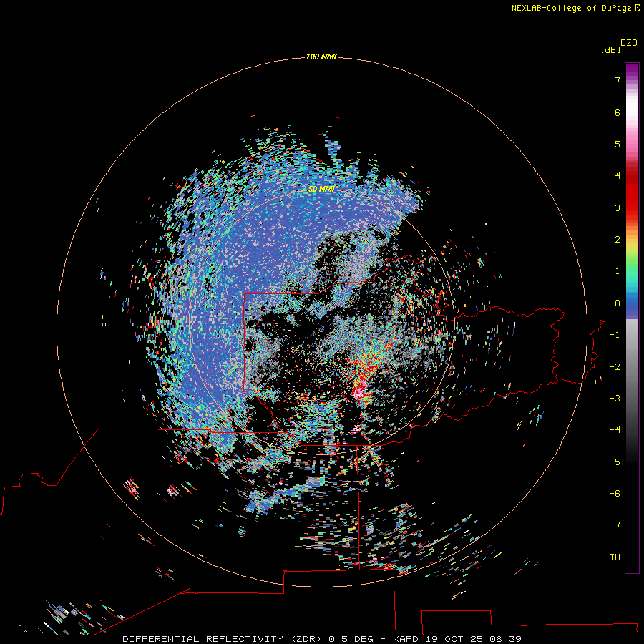644x644 pixels.
Task: Click the -2 value on color scale
Action: (615, 367)
